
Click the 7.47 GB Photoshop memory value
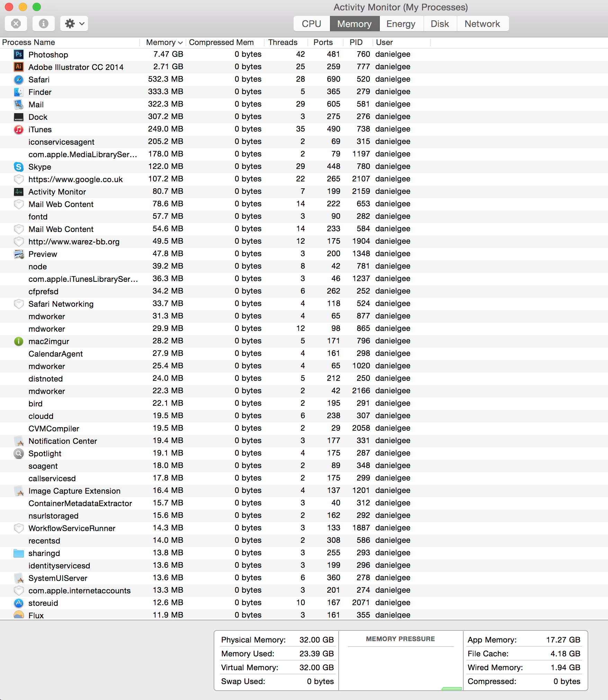(168, 54)
